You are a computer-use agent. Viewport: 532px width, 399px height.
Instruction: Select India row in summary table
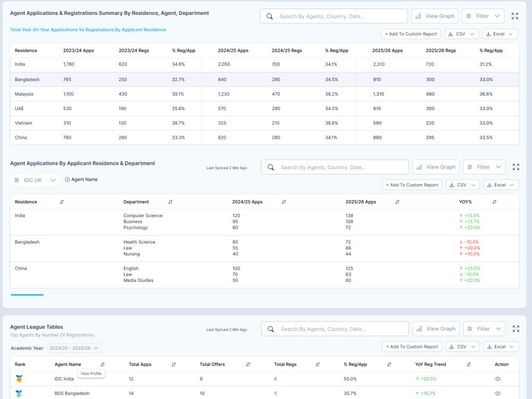[264, 64]
